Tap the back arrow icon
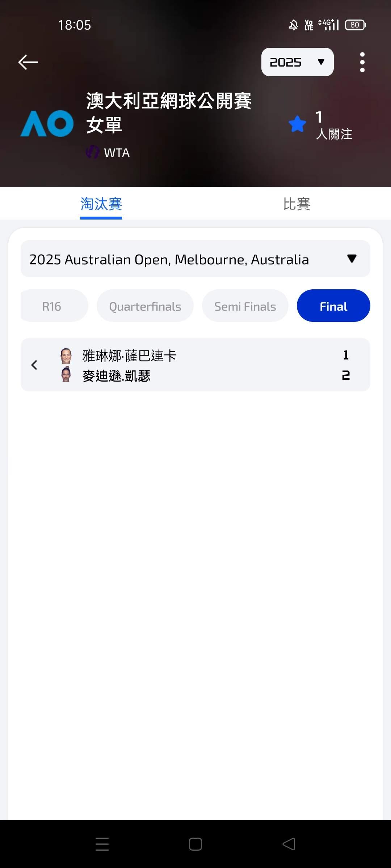391x868 pixels. point(28,62)
